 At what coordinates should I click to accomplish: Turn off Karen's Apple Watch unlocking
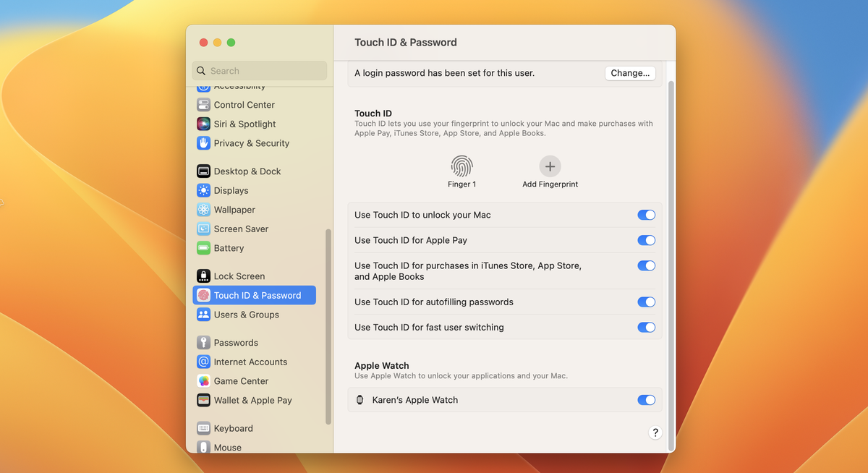(x=646, y=400)
